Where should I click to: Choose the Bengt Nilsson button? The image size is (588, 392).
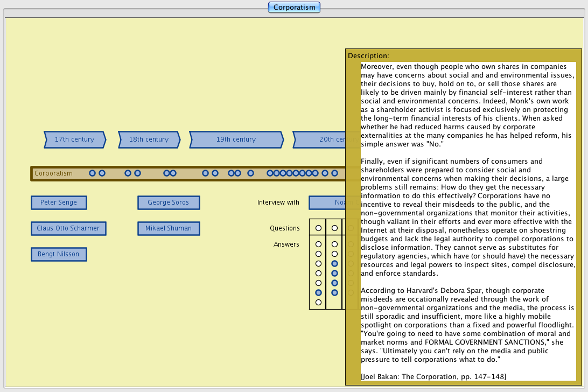tap(59, 254)
